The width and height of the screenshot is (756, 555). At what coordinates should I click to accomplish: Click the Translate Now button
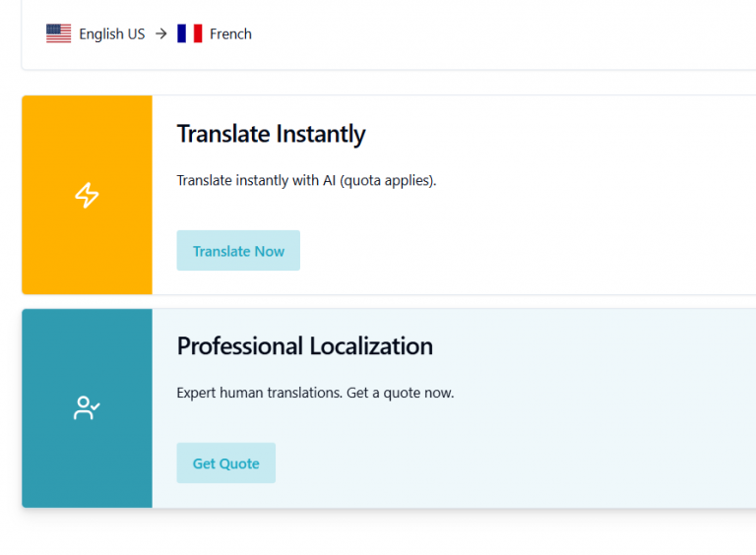238,251
